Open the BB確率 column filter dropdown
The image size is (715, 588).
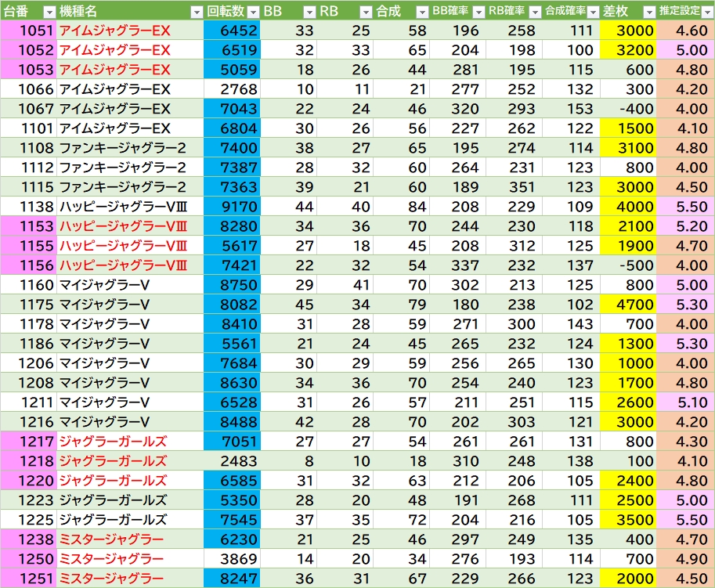click(478, 12)
